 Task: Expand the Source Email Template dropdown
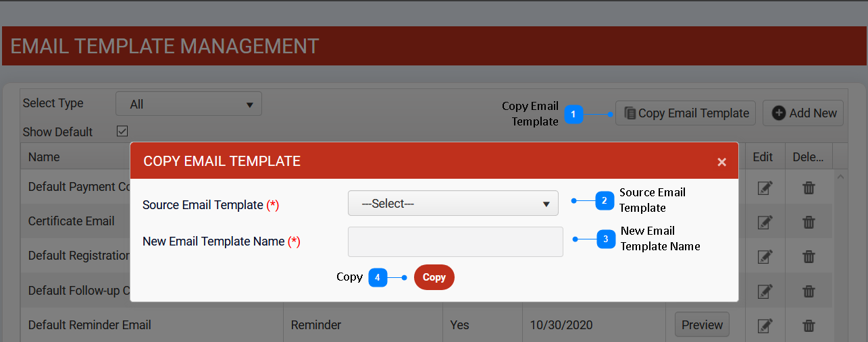[453, 204]
